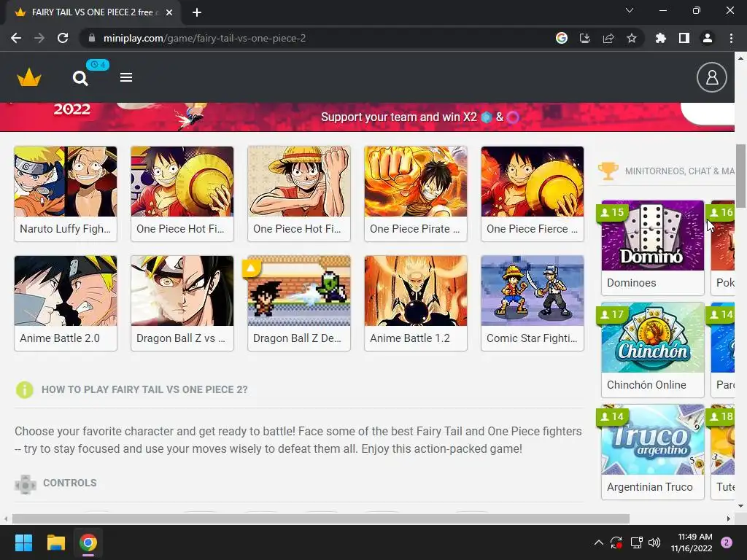Open the network tray icon

[636, 542]
